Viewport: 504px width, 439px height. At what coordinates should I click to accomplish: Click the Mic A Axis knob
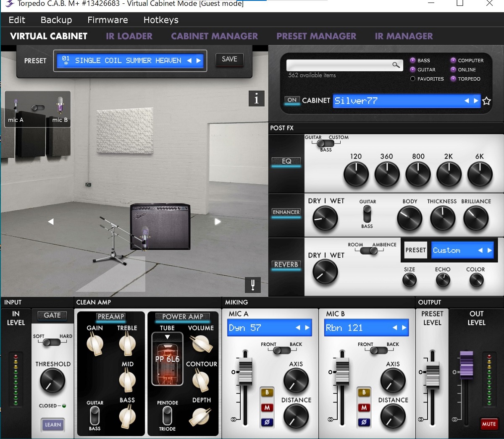[x=296, y=381]
